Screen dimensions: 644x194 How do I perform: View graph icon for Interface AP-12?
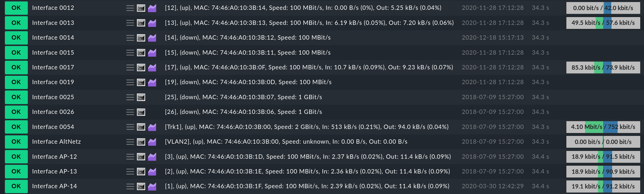point(152,157)
